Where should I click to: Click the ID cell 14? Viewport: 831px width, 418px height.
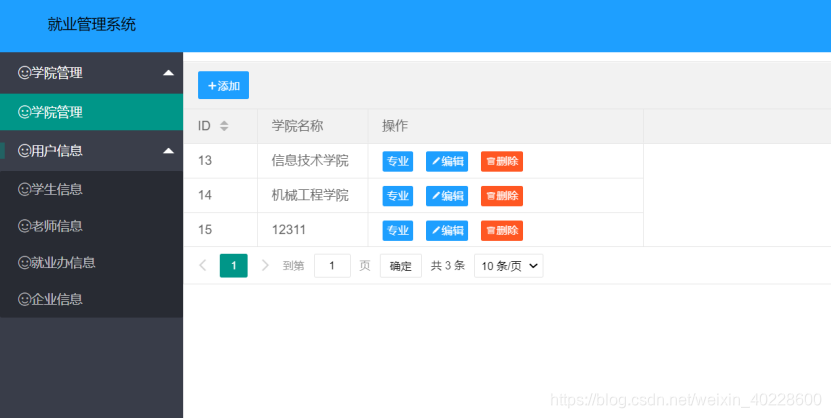click(220, 195)
